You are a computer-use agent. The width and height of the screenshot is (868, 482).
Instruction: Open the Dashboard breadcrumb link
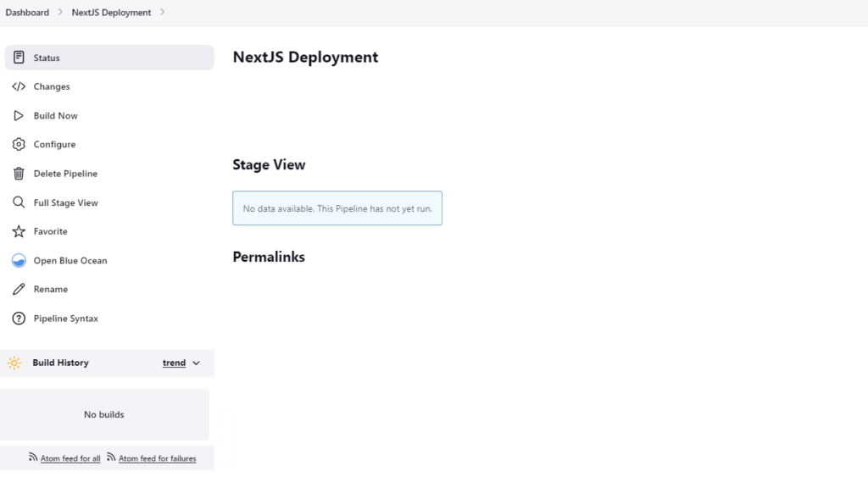(27, 12)
